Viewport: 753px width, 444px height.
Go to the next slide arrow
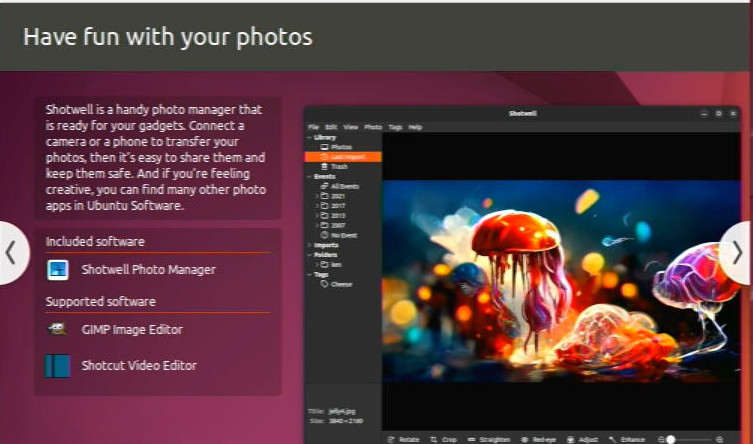click(737, 253)
